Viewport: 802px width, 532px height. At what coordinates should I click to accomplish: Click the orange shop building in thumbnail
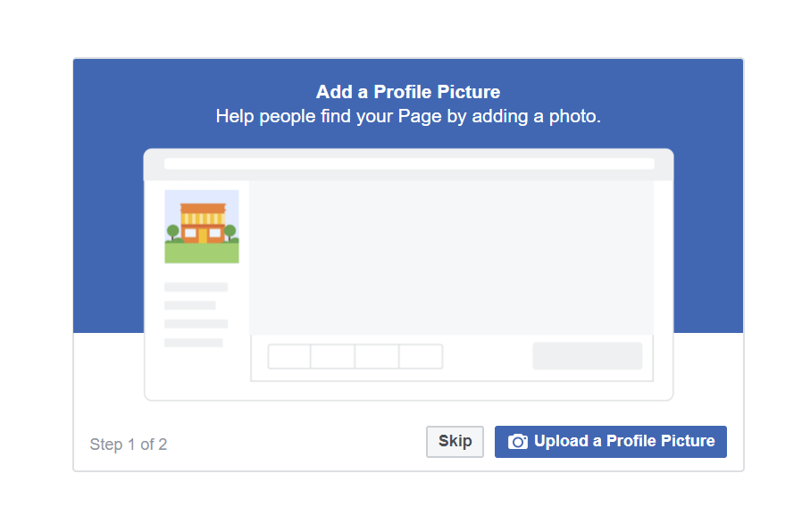coord(203,223)
